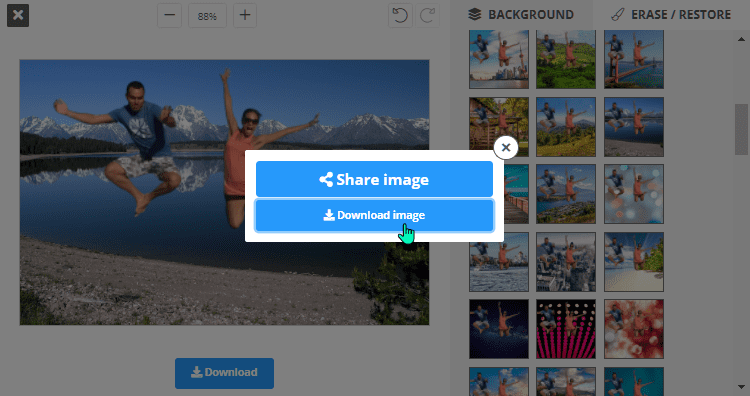Select the green hillside background thumbnail
Screen dimensions: 750x396
click(566, 59)
